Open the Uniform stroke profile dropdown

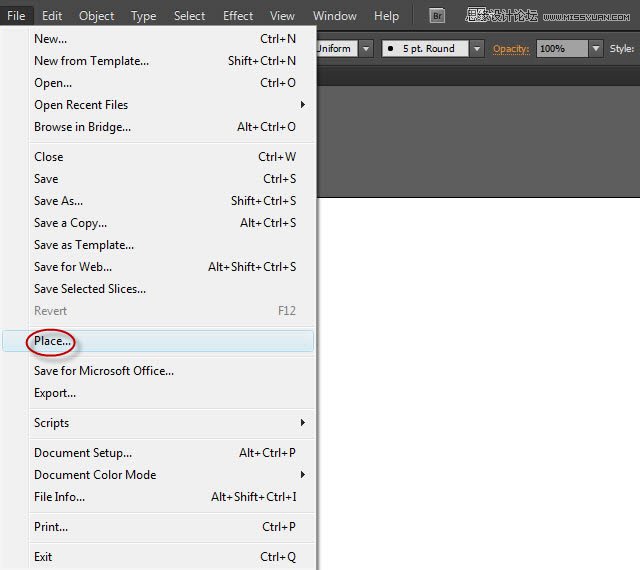366,48
